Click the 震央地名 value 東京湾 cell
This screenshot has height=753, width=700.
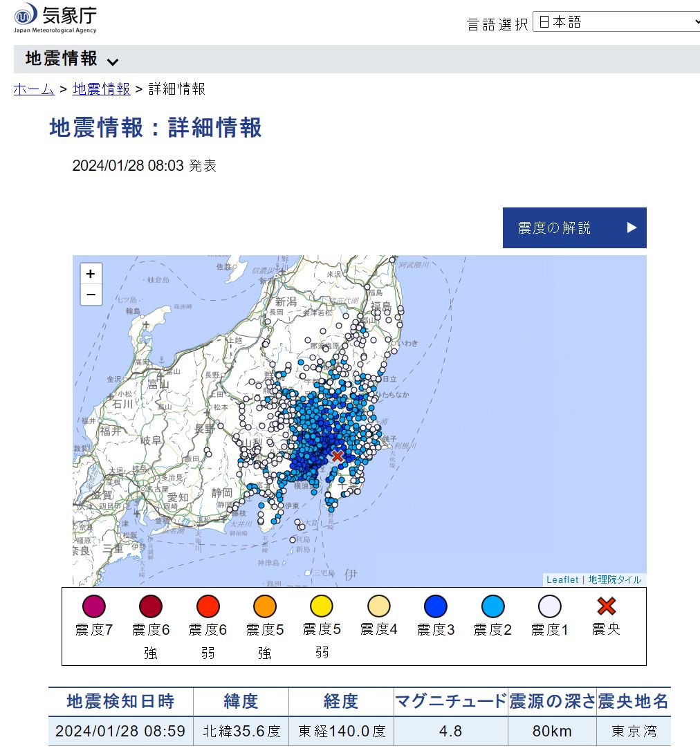point(633,731)
